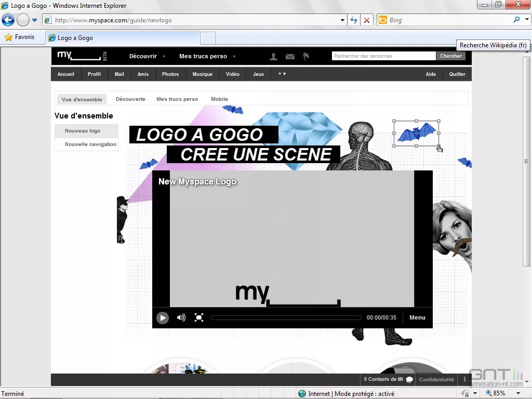The image size is (532, 399).
Task: Click the Myspace my logo
Action: [79, 56]
